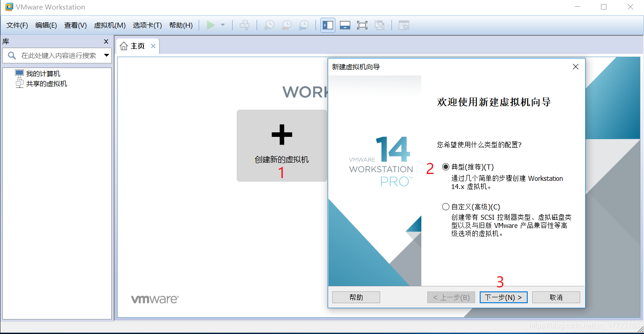Screen dimensions: 644x334
Task: Click the 共享的虚拟机 shared icon
Action: tap(19, 83)
